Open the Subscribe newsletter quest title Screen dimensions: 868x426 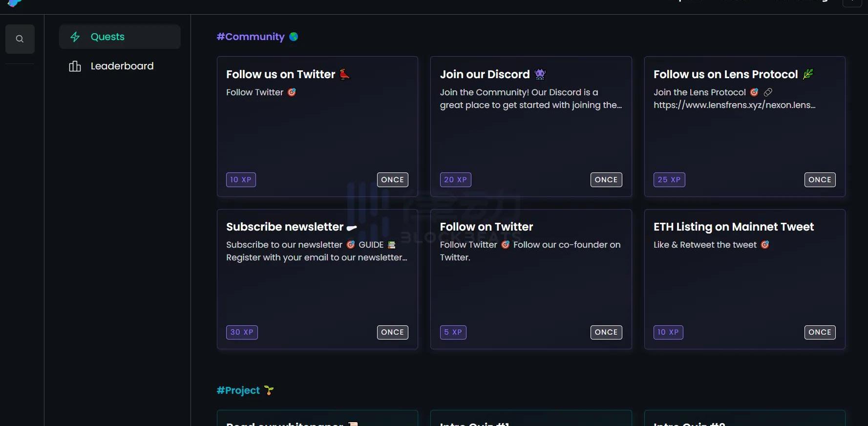(285, 227)
